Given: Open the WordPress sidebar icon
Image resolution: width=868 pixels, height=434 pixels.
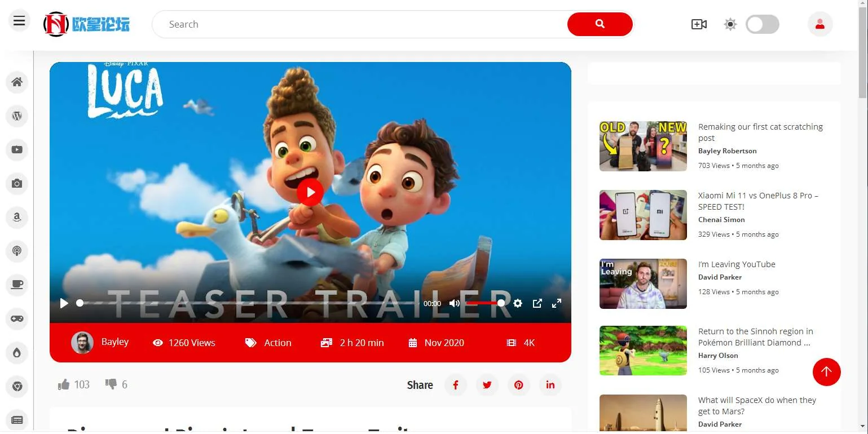Looking at the screenshot, I should 17,116.
